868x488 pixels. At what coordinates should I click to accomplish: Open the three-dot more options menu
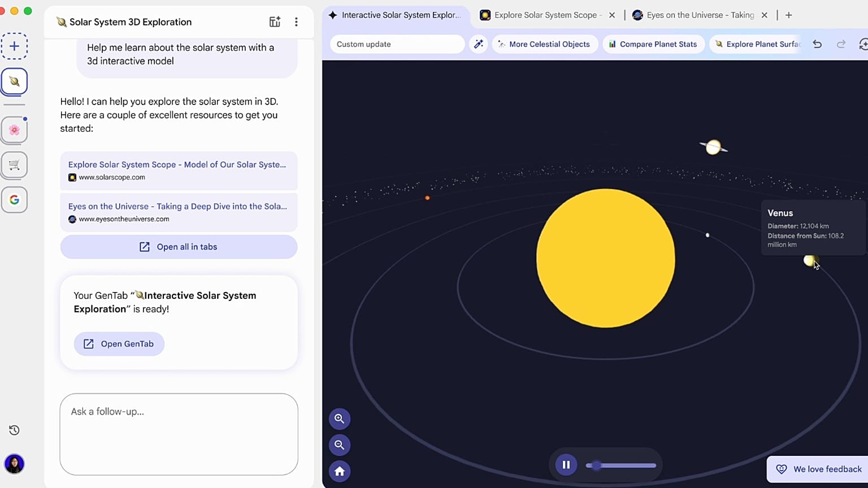(x=296, y=22)
